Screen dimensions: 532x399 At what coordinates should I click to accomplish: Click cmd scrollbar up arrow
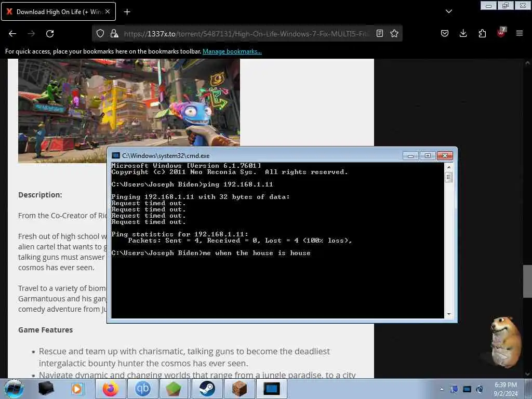tap(448, 167)
